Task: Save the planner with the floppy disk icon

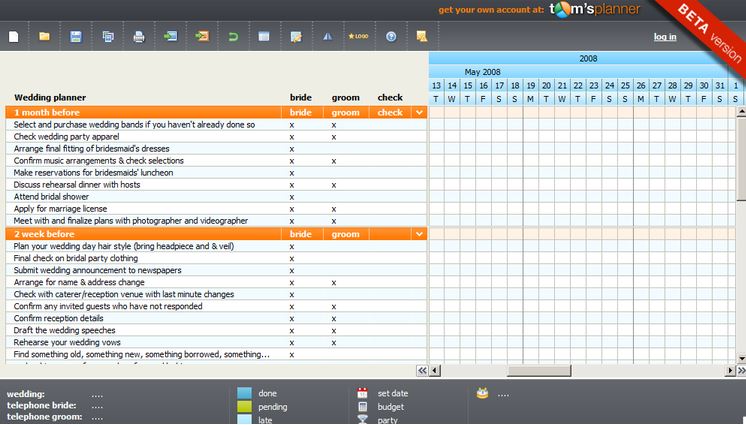Action: tap(76, 36)
